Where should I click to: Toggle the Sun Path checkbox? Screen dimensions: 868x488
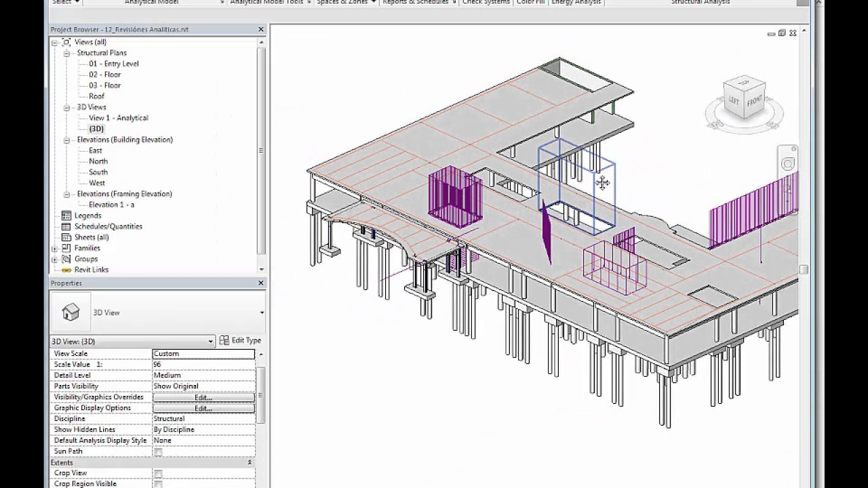(x=158, y=451)
